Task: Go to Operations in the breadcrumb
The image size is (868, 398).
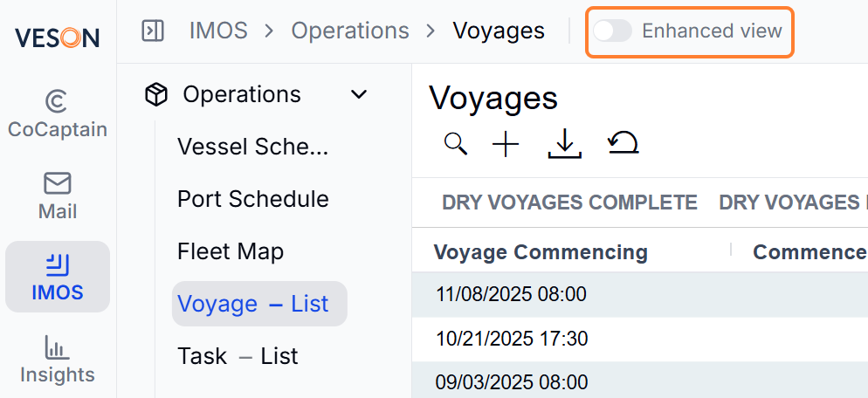Action: [350, 31]
